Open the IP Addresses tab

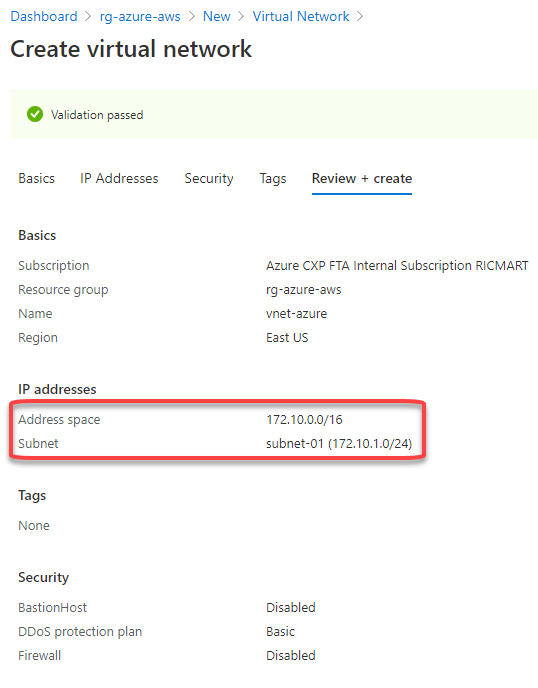pos(119,179)
